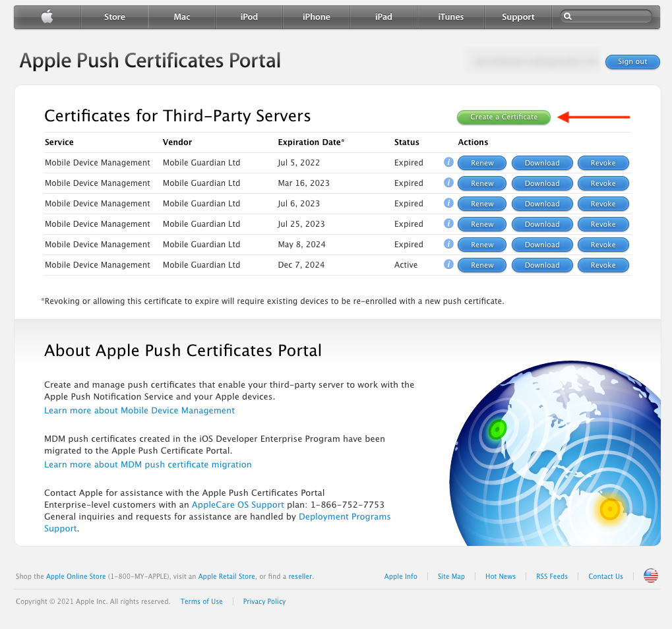This screenshot has height=629, width=672.
Task: Click the US flag country selector icon
Action: coord(651,576)
